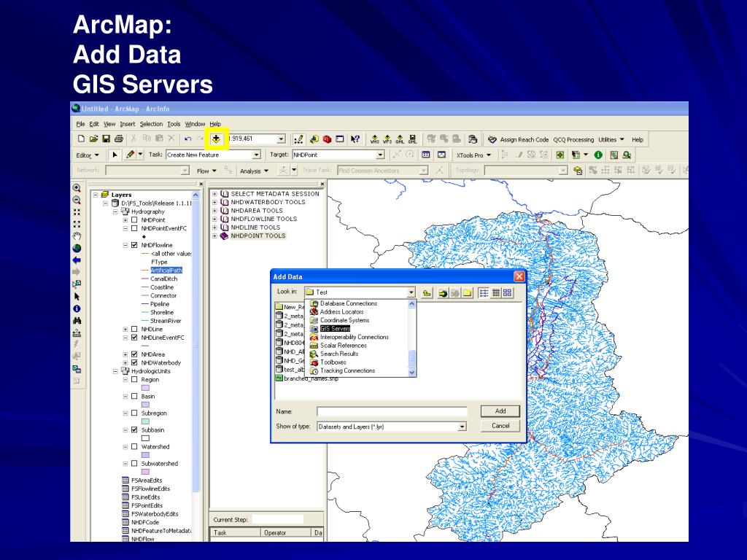Click the Zoom In tool
This screenshot has height=560, width=747.
77,188
